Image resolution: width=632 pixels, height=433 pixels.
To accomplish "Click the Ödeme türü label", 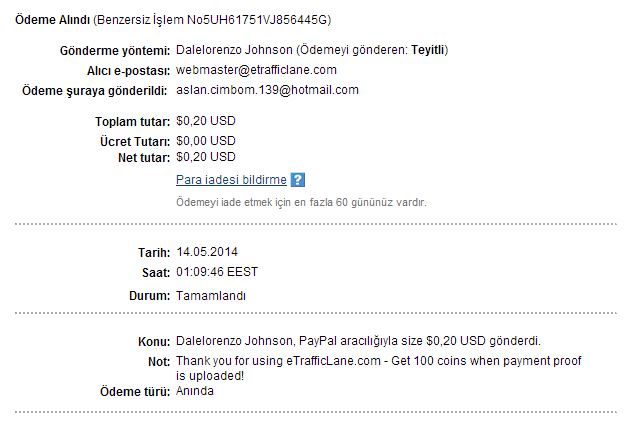I will click(x=135, y=391).
